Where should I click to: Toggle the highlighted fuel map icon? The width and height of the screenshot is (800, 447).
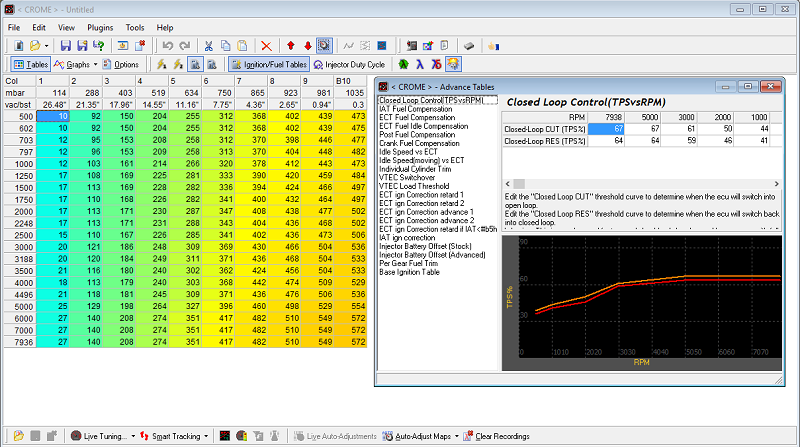(x=195, y=64)
